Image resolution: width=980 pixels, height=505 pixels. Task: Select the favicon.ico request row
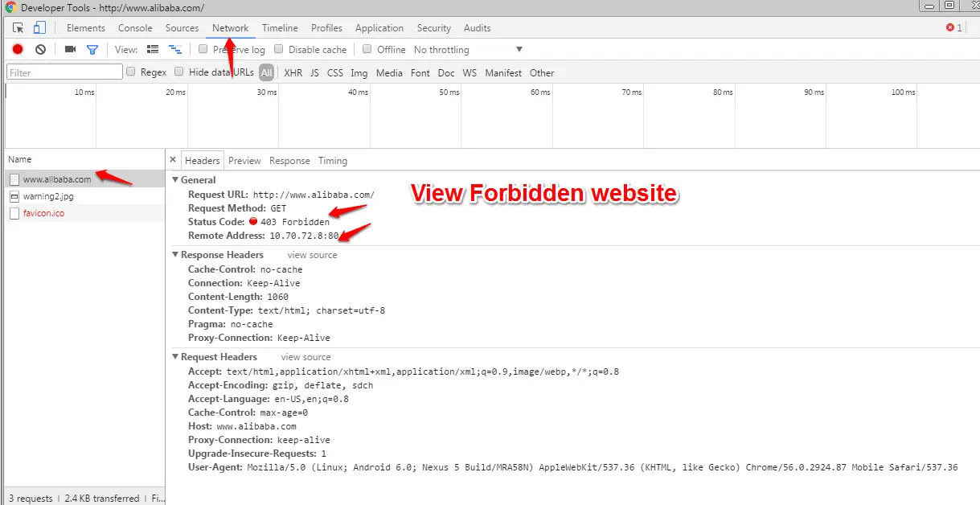pos(83,213)
